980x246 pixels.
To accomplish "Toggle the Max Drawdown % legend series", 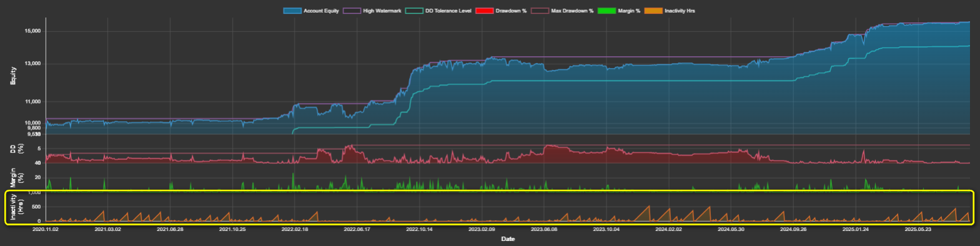I will coord(562,11).
